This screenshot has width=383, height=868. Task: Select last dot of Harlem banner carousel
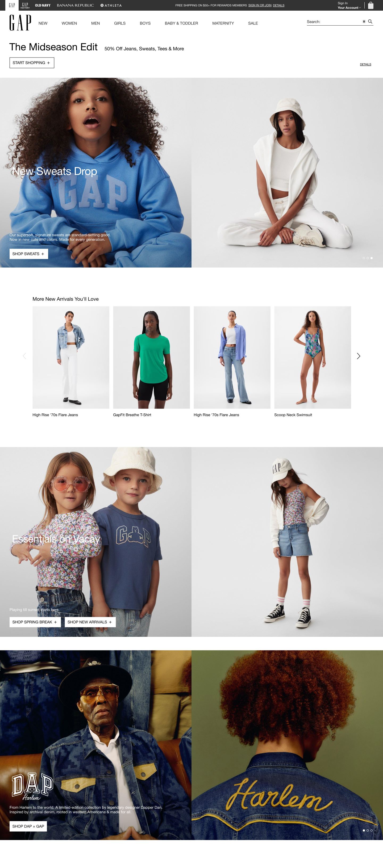point(372,830)
